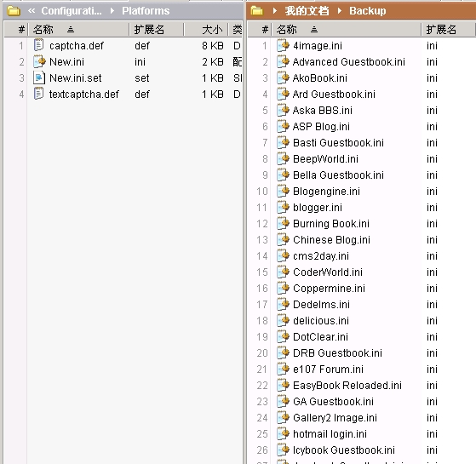This screenshot has height=464, width=476.
Task: Click the captcha.def file icon
Action: pos(39,45)
